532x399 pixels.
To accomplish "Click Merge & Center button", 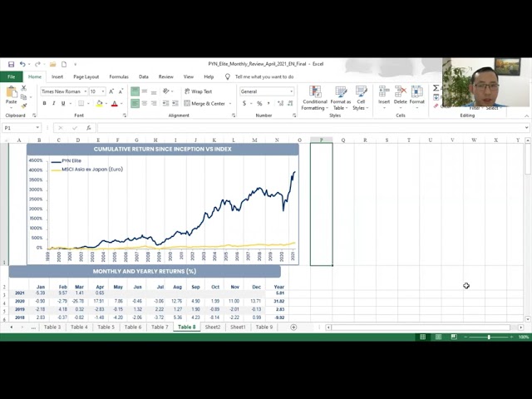I will click(x=204, y=103).
